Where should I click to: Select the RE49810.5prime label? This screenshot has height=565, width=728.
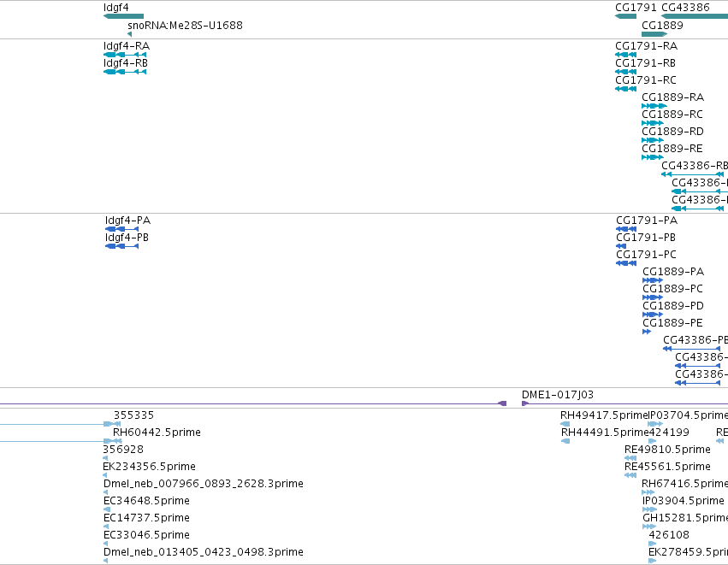pyautogui.click(x=667, y=450)
